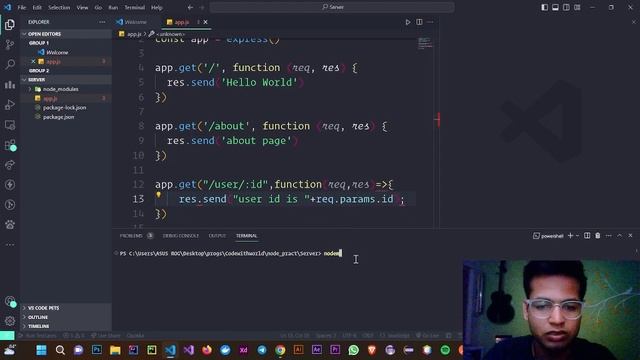
Task: Open the Live Share view
Action: coord(10,165)
